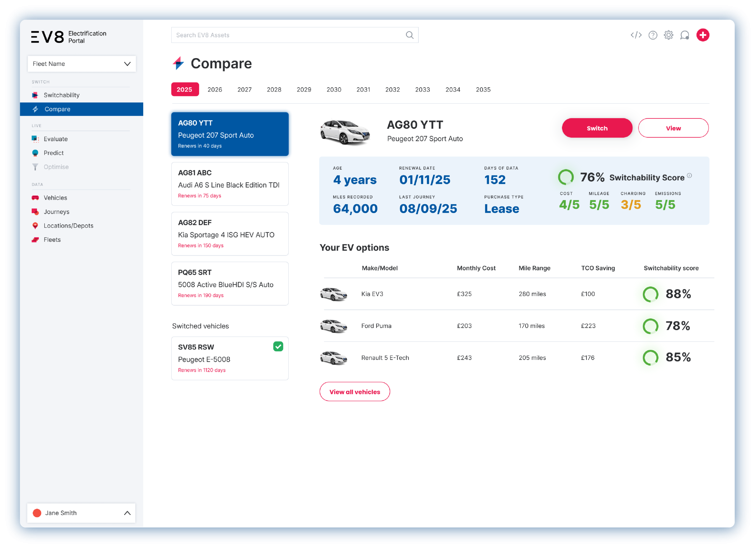Viewport: 756px width, 549px height.
Task: Click the red Switch button
Action: pyautogui.click(x=597, y=128)
